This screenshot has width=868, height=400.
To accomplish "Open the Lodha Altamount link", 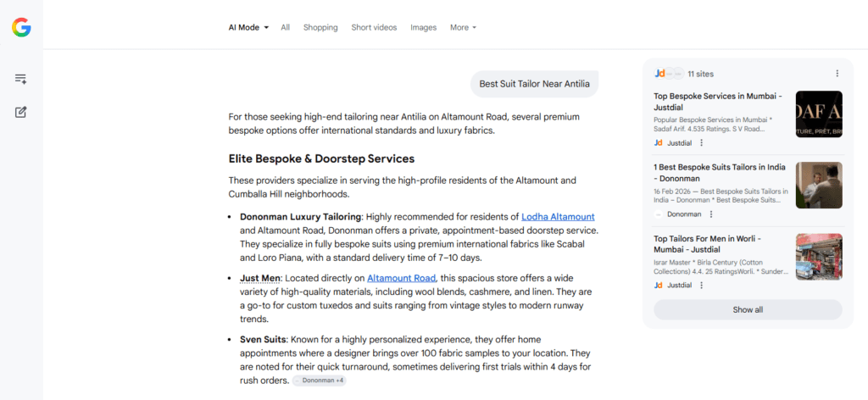I will pyautogui.click(x=558, y=217).
